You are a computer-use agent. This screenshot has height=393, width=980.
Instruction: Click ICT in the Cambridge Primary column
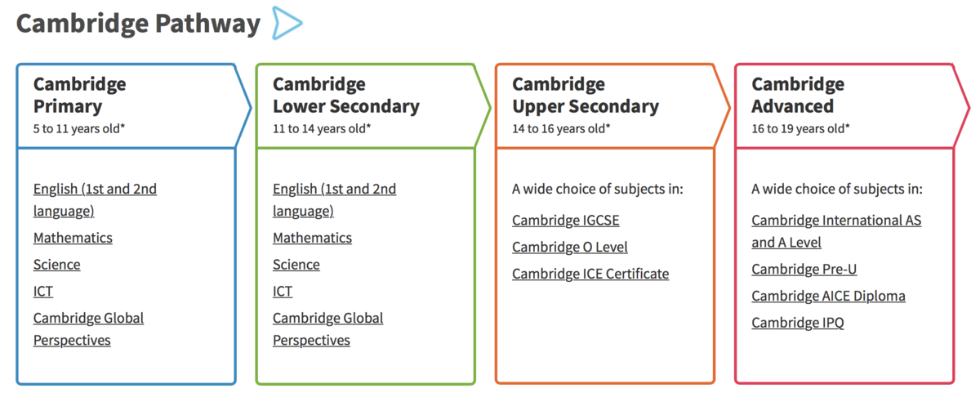pos(43,291)
